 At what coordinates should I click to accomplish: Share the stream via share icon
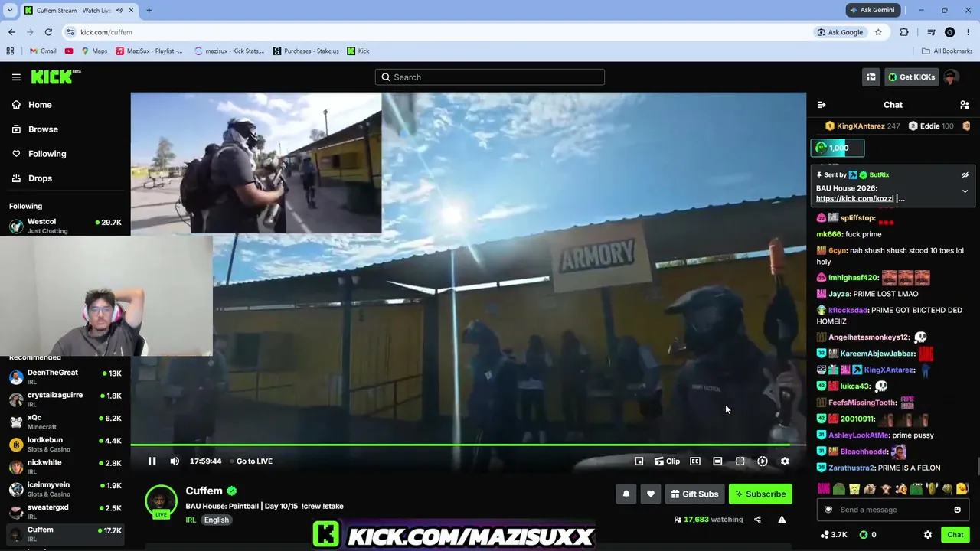(757, 520)
